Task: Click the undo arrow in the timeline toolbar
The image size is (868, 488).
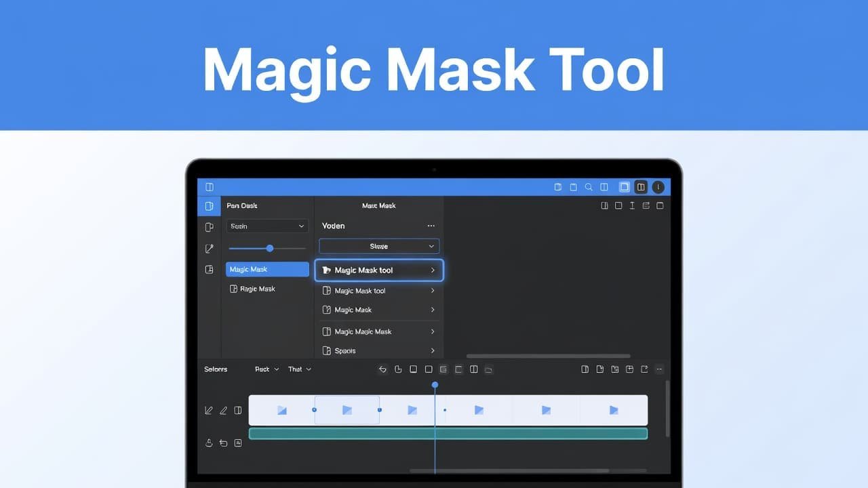Action: point(382,369)
